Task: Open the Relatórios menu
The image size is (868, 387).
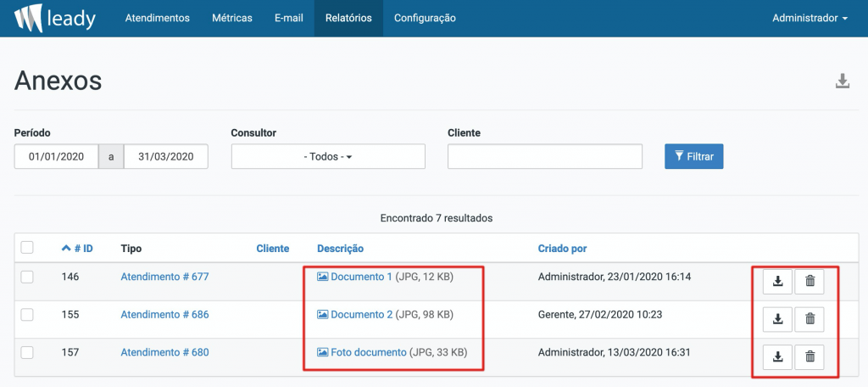Action: pos(348,19)
